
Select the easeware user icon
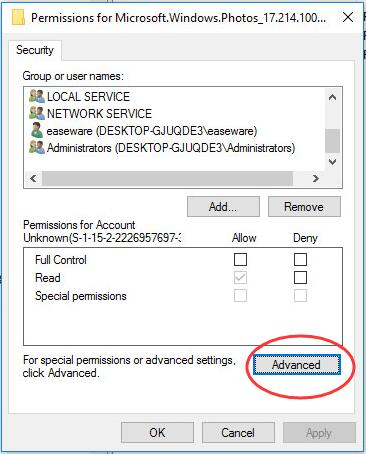[37, 130]
